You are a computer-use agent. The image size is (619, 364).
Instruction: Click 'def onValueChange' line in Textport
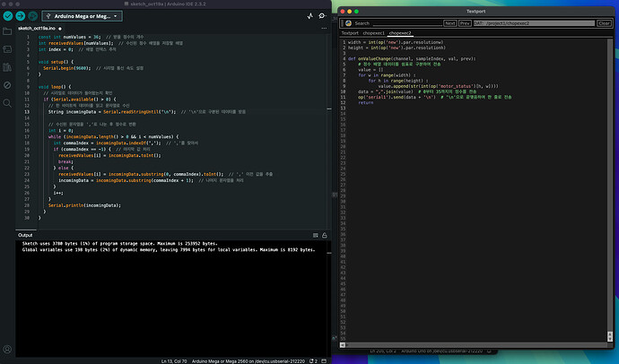tap(412, 59)
